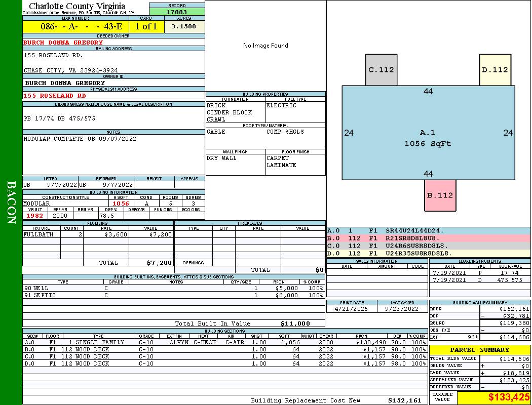Click the plumbing total $7,200 in bold

click(x=160, y=263)
